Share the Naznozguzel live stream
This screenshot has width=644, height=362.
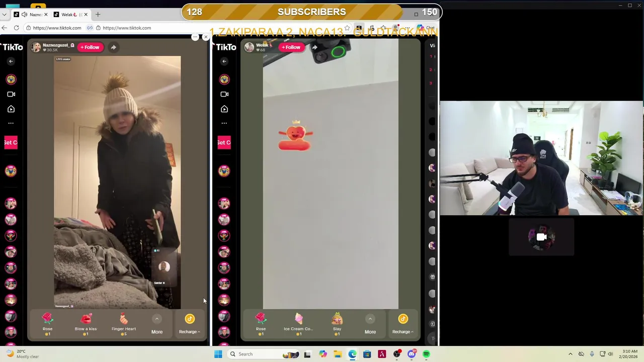click(114, 47)
